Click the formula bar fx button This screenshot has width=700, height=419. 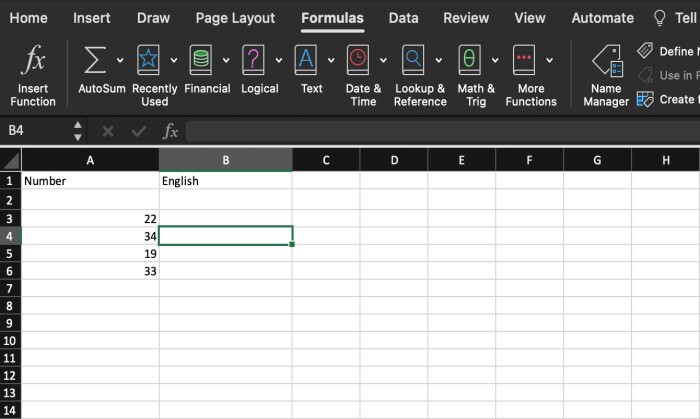(171, 131)
